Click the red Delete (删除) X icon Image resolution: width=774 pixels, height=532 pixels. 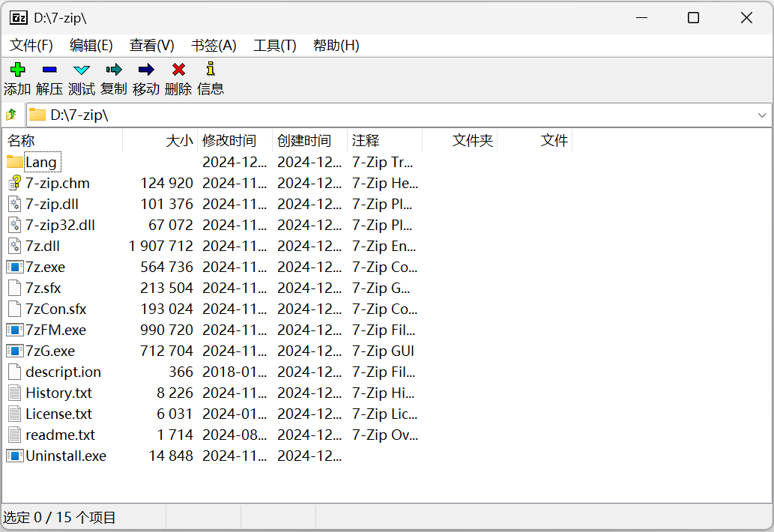coord(178,70)
